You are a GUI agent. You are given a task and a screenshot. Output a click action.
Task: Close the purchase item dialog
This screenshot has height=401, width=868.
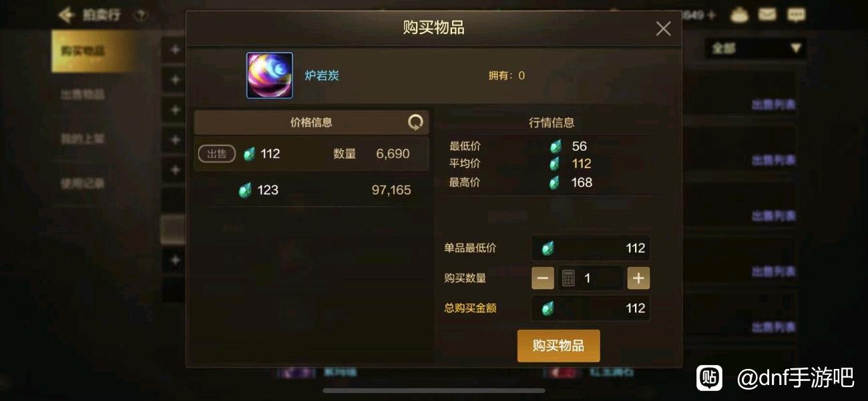pyautogui.click(x=663, y=29)
